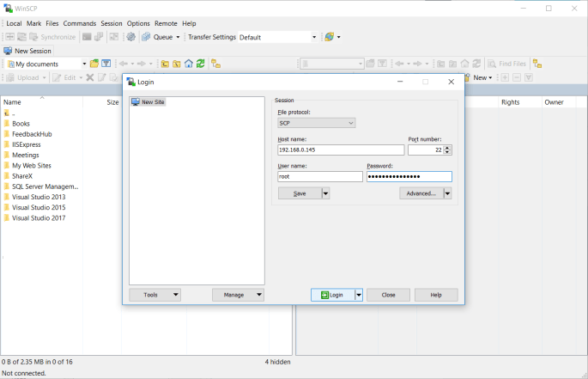The height and width of the screenshot is (379, 588).
Task: Open the File protocol SCP dropdown
Action: click(x=317, y=123)
